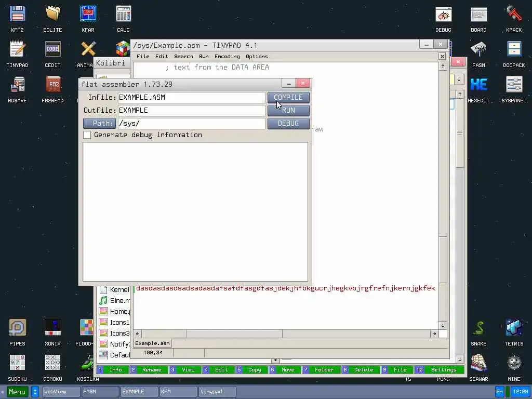Select the Icons1 file in file list
The width and height of the screenshot is (532, 399).
(x=114, y=322)
